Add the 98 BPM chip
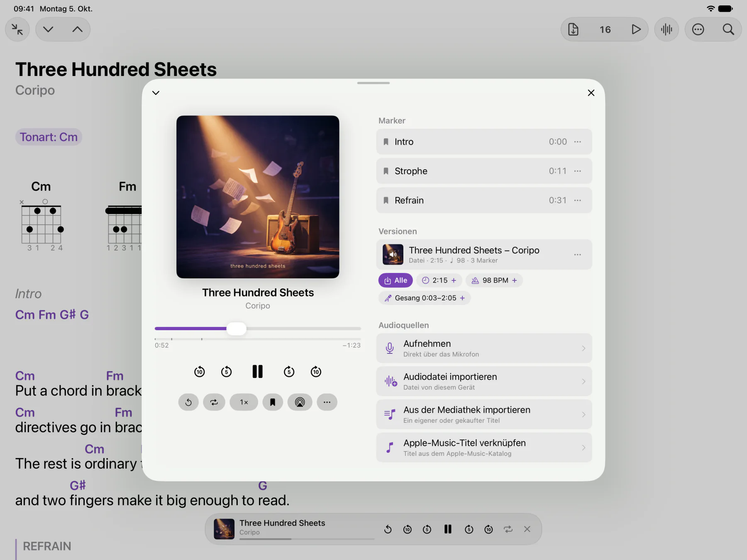747x560 pixels. pyautogui.click(x=494, y=280)
